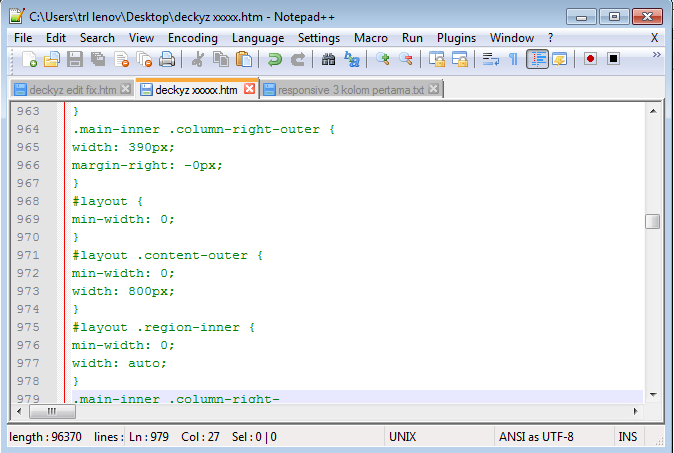
Task: Open the Settings menu
Action: (x=319, y=38)
